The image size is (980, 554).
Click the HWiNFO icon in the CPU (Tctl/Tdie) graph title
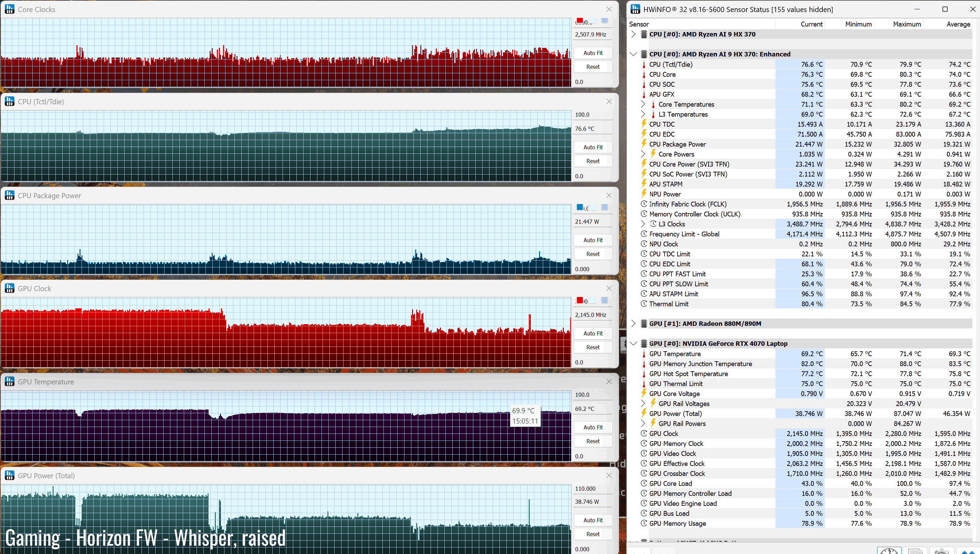[10, 102]
